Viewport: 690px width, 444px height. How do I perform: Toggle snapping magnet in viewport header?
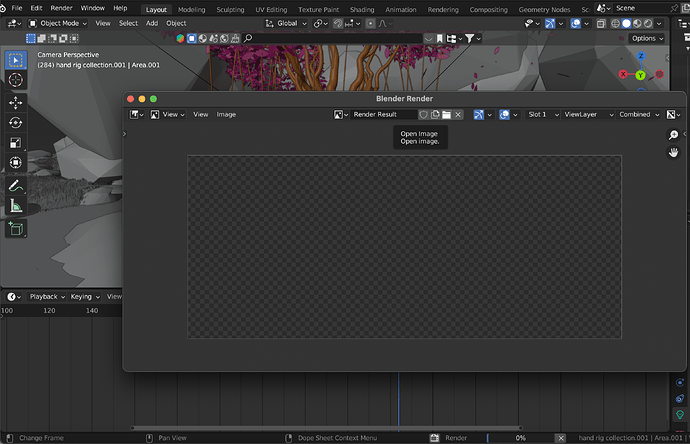coord(338,23)
